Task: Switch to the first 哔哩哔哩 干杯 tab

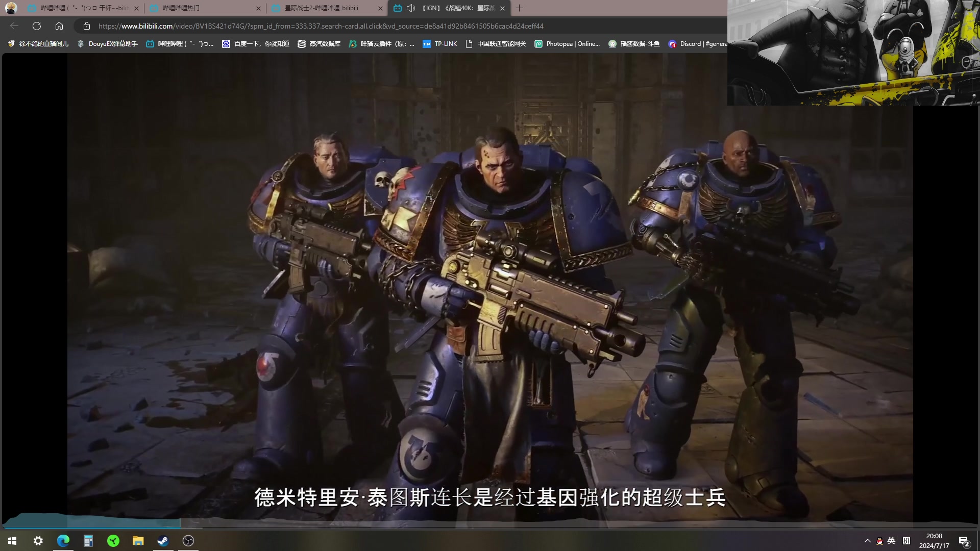Action: 83,8
